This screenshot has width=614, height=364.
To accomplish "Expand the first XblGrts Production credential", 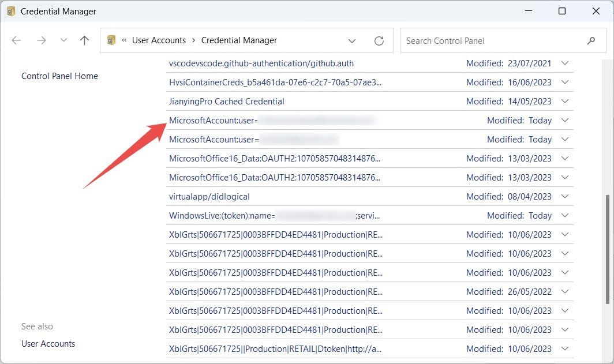I will (x=565, y=234).
